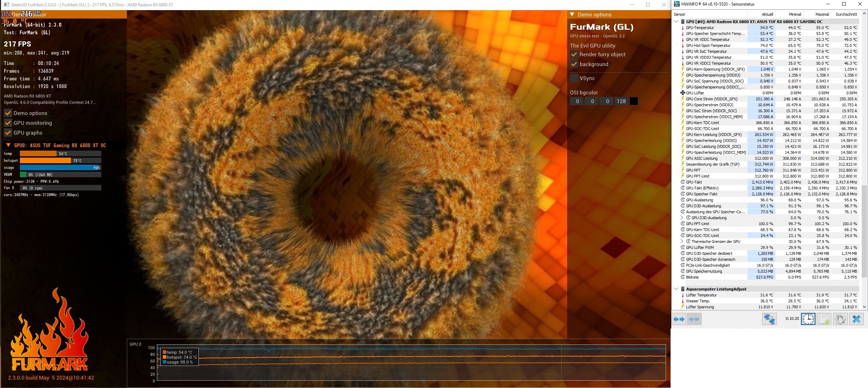Uncheck Render furry object option
The width and height of the screenshot is (868, 388).
[574, 55]
